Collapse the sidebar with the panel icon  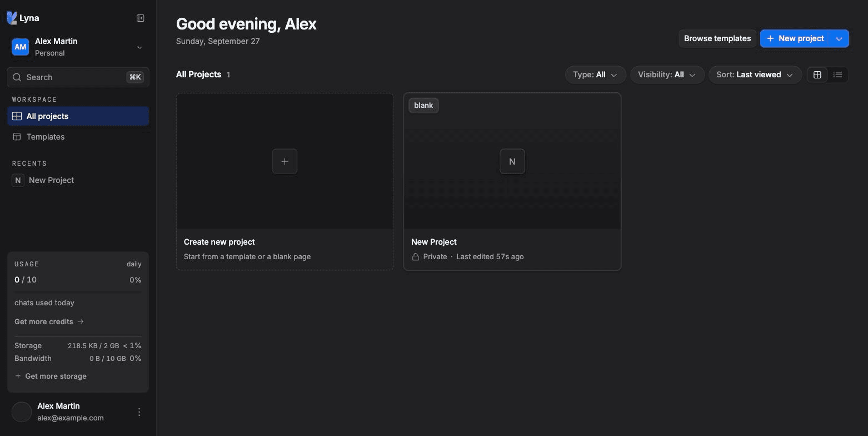(x=141, y=18)
